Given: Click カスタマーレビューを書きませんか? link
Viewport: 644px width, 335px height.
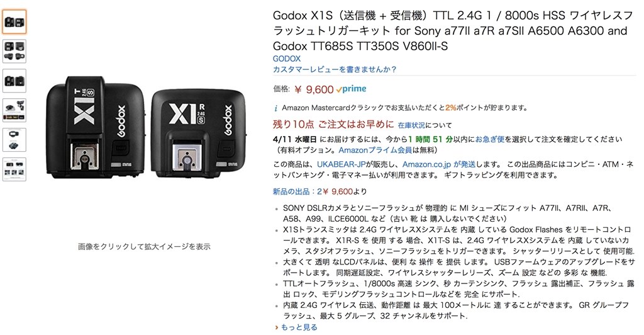Looking at the screenshot, I should [x=335, y=69].
